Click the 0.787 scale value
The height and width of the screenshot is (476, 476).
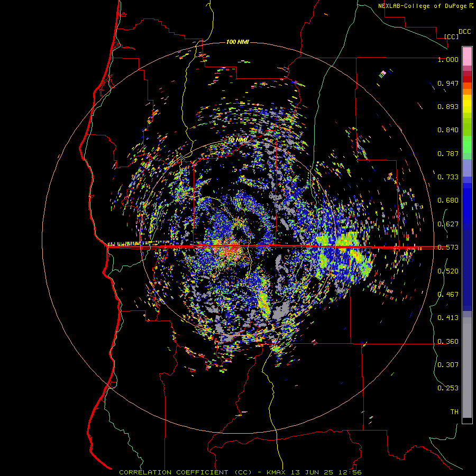coord(448,153)
